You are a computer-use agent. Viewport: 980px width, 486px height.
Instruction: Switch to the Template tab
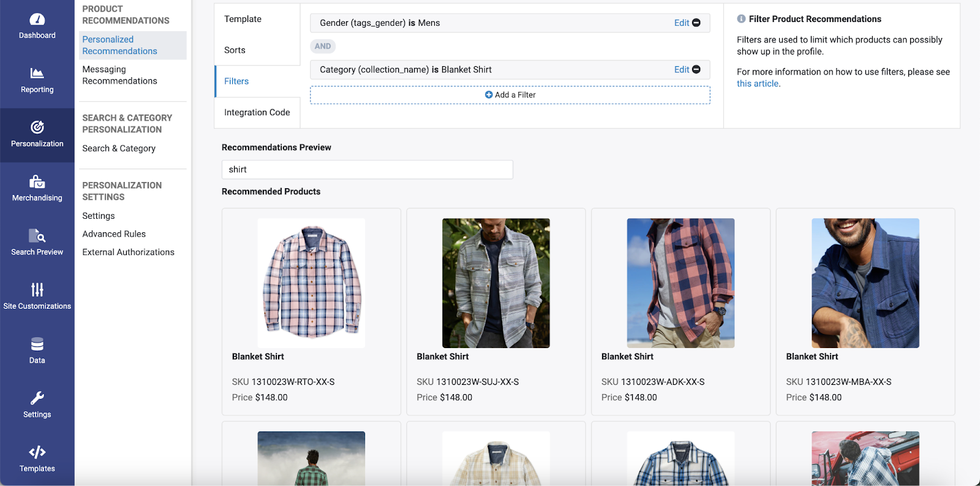(257, 19)
